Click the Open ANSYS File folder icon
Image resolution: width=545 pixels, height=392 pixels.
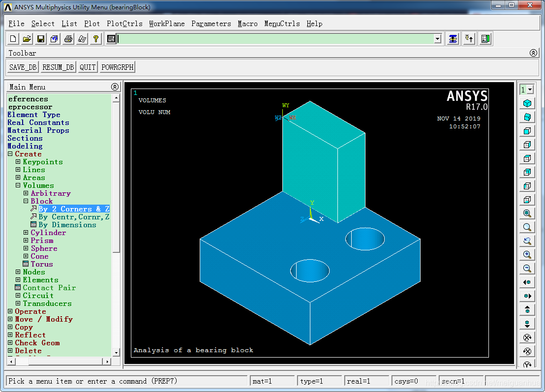point(27,39)
